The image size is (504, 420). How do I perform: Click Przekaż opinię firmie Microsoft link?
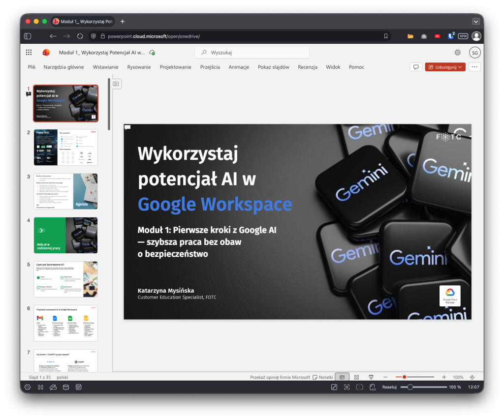(x=280, y=377)
